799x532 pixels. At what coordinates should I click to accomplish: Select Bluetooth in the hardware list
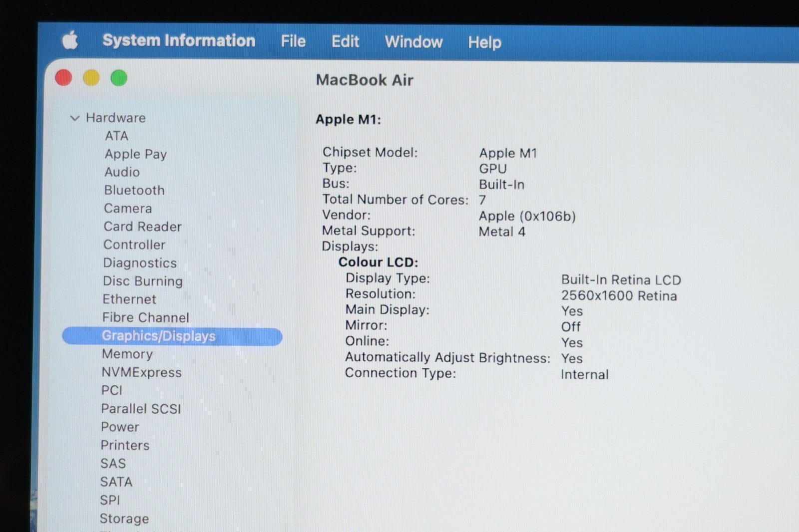[x=134, y=190]
